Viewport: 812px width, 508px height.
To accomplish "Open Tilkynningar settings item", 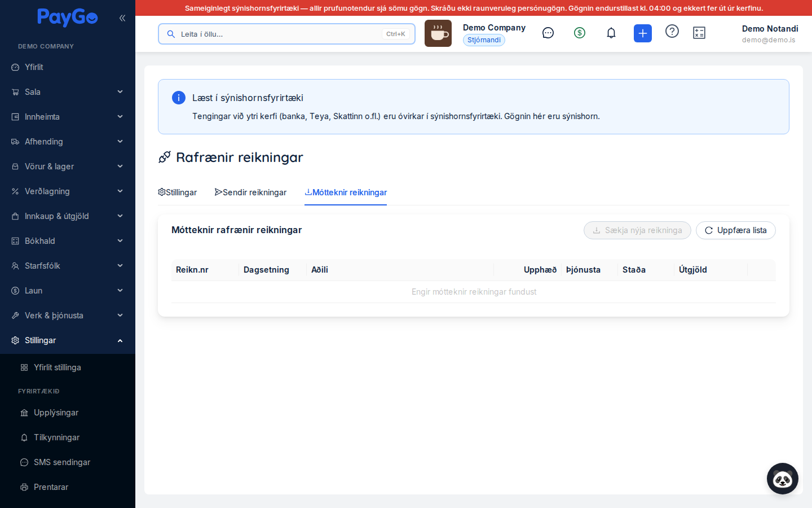I will [68, 437].
